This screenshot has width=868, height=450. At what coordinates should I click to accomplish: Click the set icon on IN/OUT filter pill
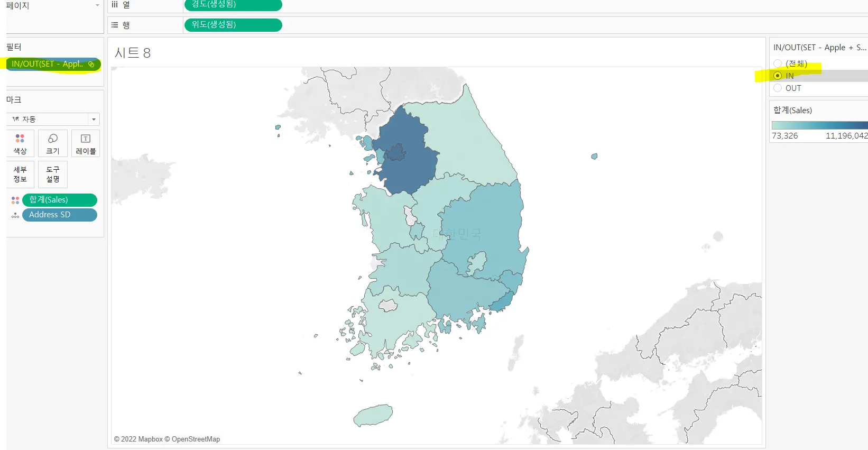[91, 65]
